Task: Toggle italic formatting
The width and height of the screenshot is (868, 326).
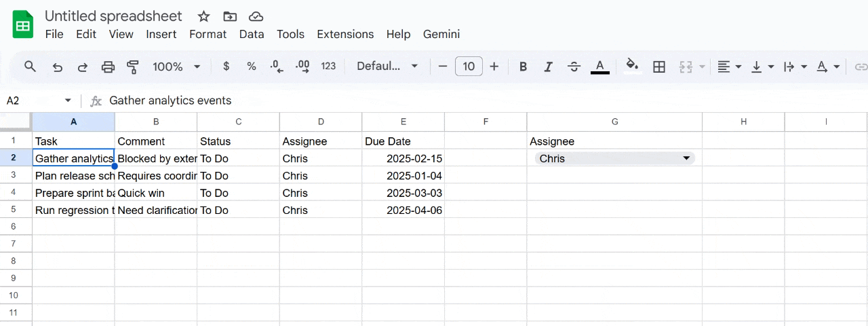Action: pyautogui.click(x=549, y=67)
